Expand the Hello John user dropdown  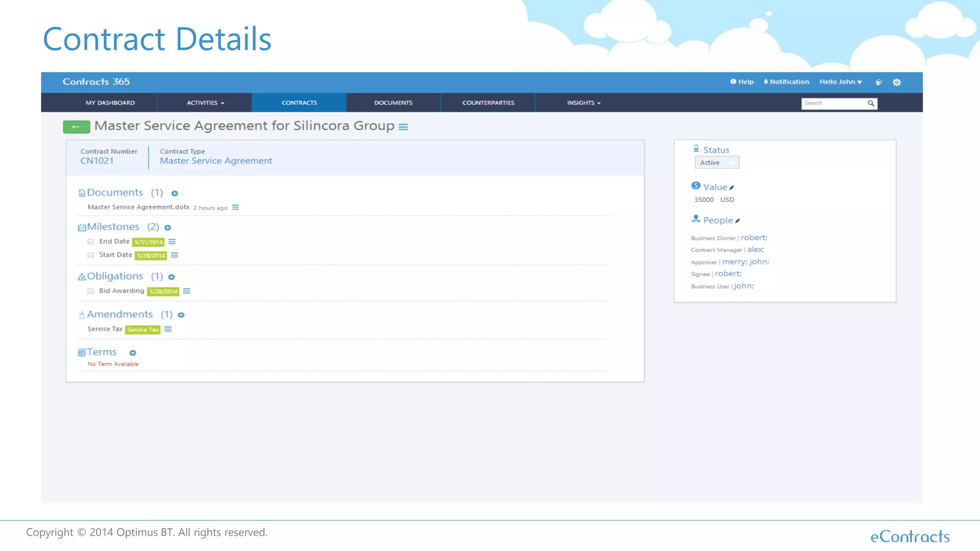(840, 82)
